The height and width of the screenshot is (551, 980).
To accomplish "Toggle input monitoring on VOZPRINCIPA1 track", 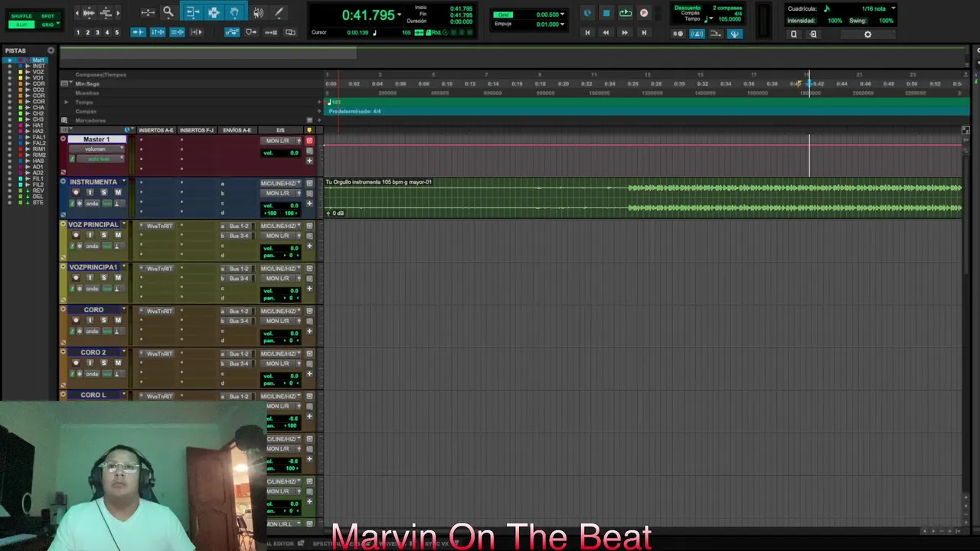I will [90, 278].
